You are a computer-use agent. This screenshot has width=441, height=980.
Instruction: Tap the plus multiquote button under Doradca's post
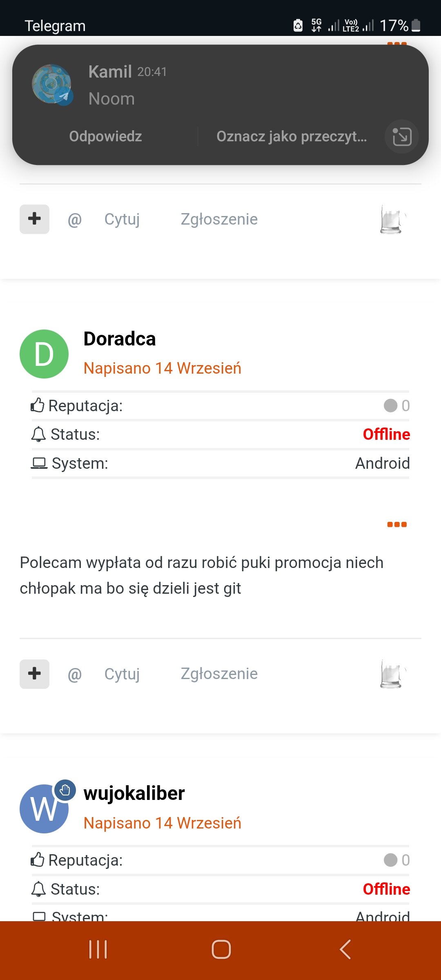click(x=34, y=674)
